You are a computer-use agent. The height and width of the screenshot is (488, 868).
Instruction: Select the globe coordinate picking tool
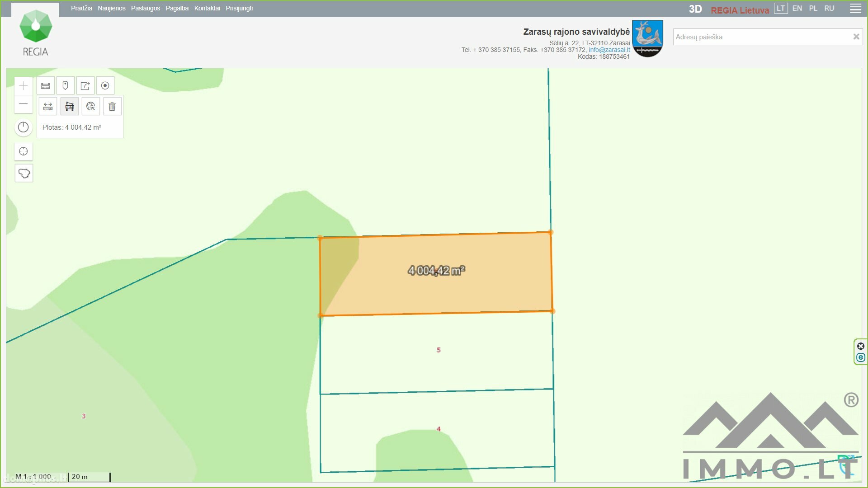pyautogui.click(x=91, y=107)
